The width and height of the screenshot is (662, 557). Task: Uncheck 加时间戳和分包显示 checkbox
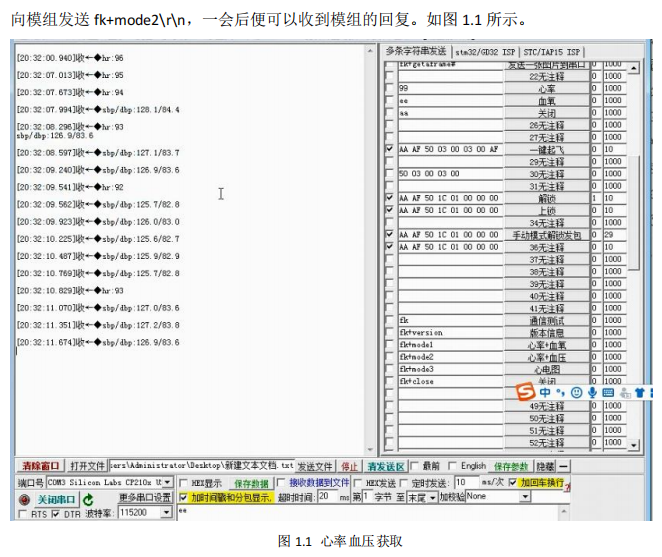pyautogui.click(x=183, y=497)
